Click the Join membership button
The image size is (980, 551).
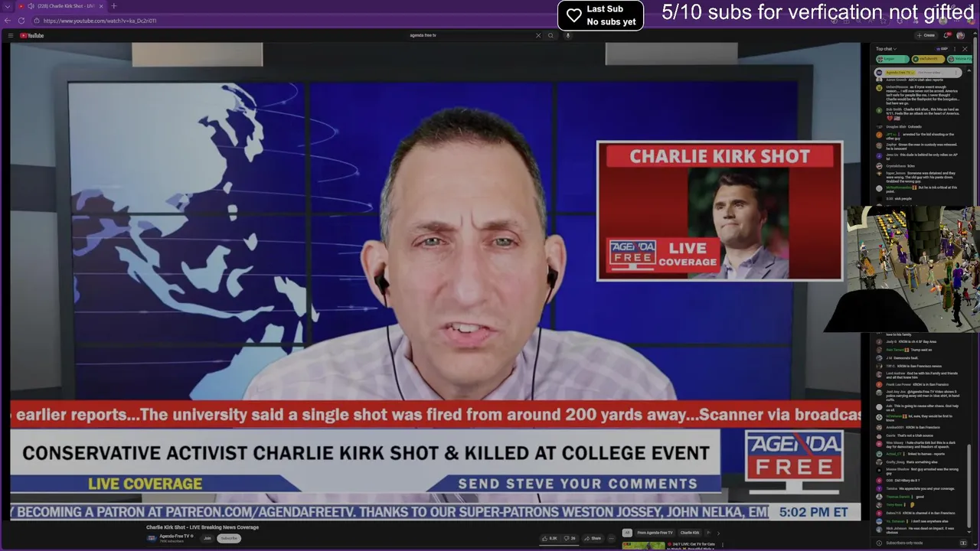tap(207, 538)
